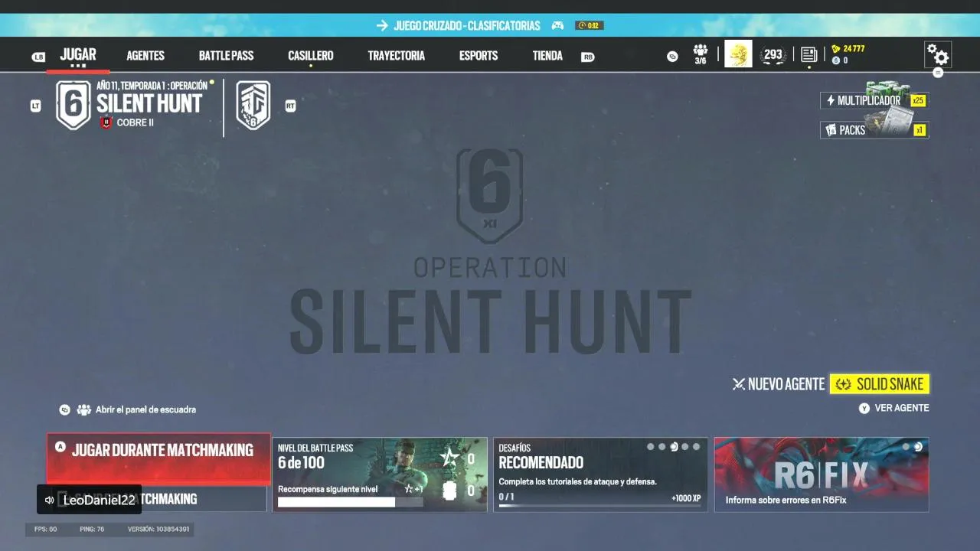Go to the BATTLE PASS tab

226,56
